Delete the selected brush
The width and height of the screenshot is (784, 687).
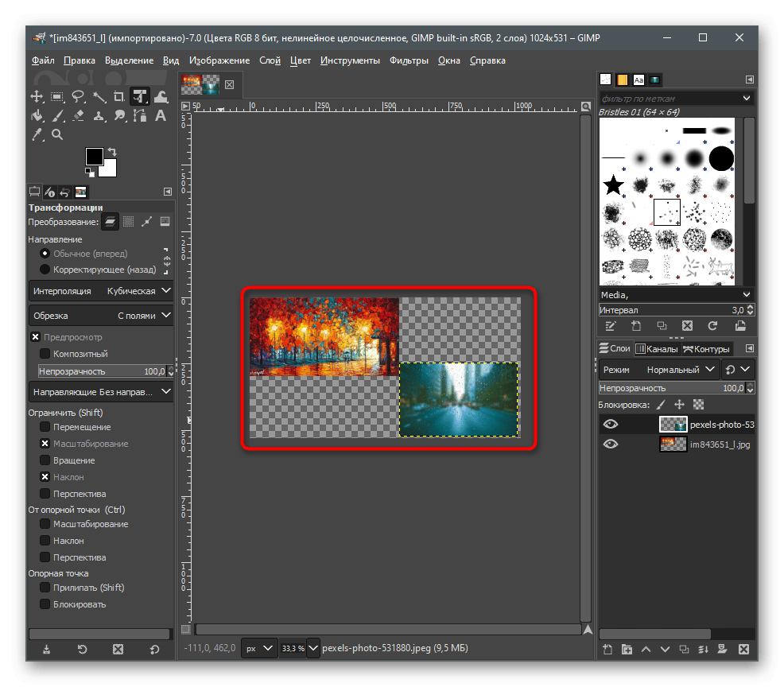tap(688, 326)
